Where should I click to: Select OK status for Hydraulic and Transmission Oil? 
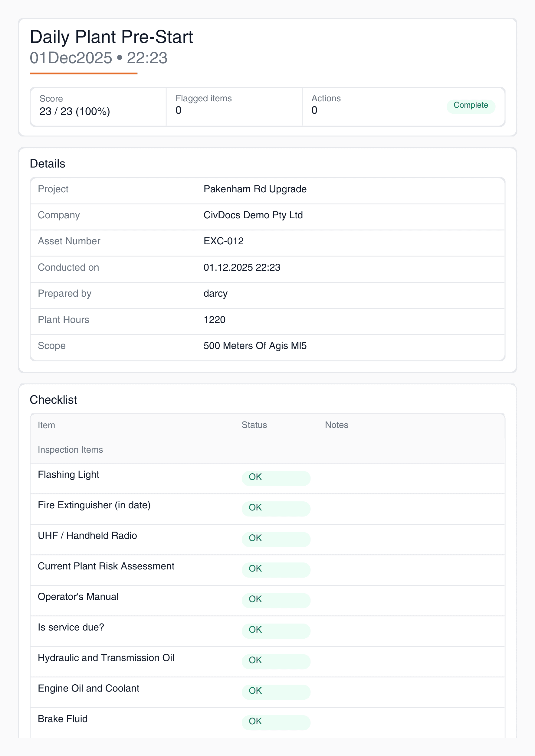pyautogui.click(x=276, y=660)
